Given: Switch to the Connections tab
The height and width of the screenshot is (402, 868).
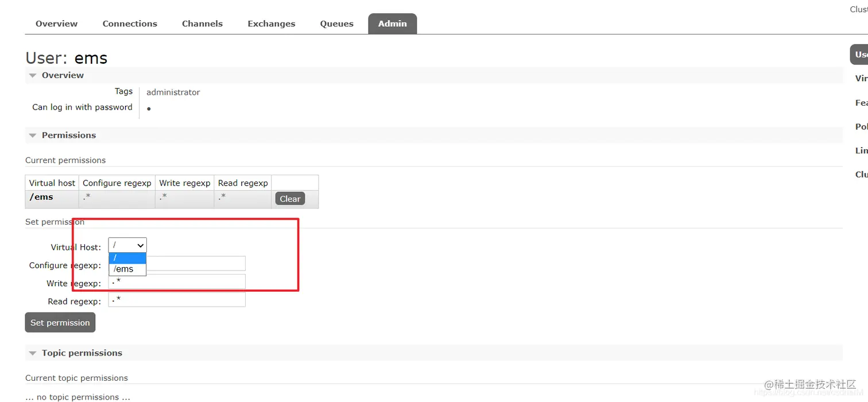Looking at the screenshot, I should (130, 24).
